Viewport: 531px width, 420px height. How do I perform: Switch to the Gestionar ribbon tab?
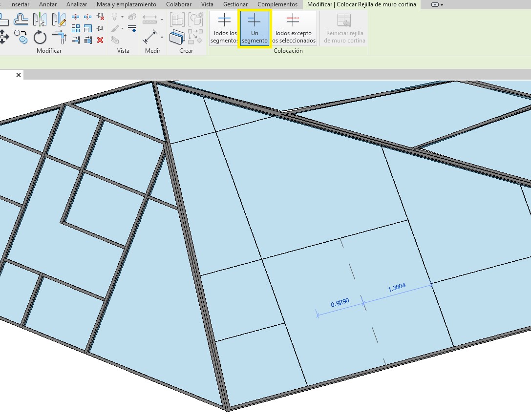coord(235,4)
